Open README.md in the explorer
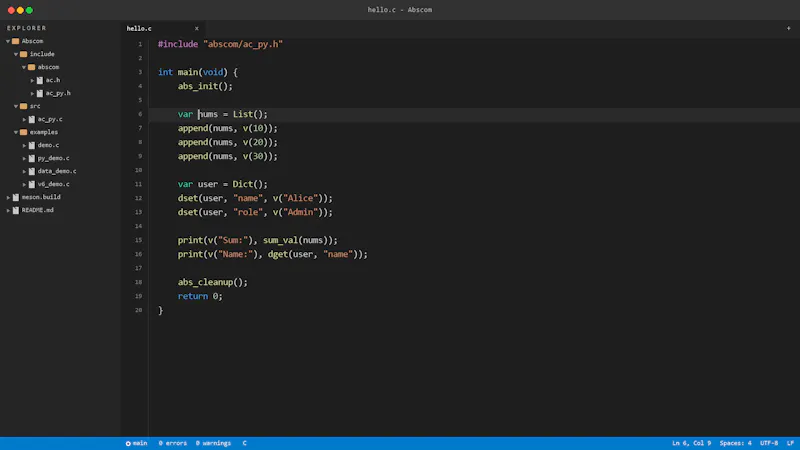800x450 pixels. point(38,210)
